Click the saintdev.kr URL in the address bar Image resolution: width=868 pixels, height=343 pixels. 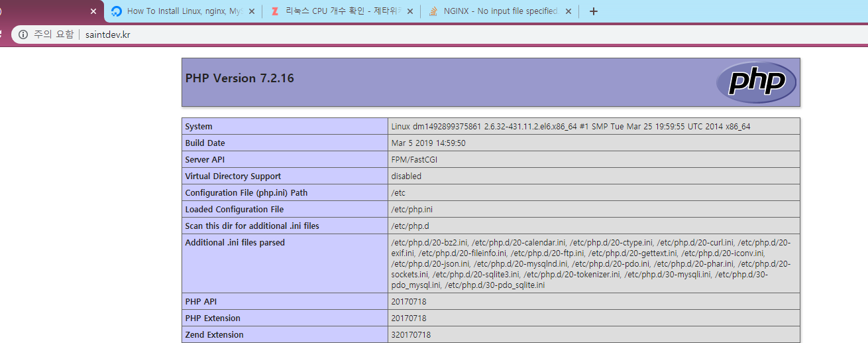[108, 34]
